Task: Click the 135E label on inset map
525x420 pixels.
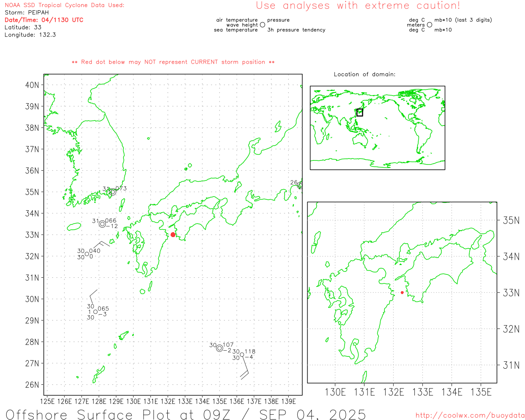Action: [x=481, y=392]
